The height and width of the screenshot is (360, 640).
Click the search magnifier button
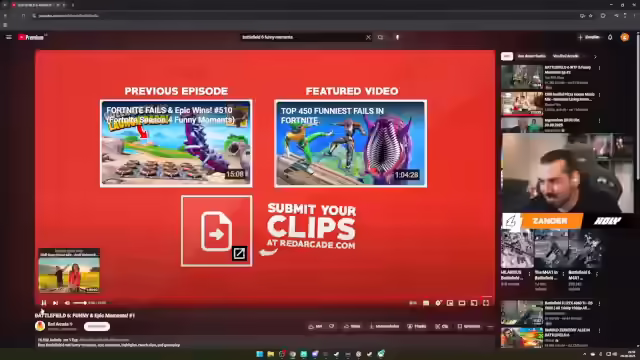click(380, 37)
